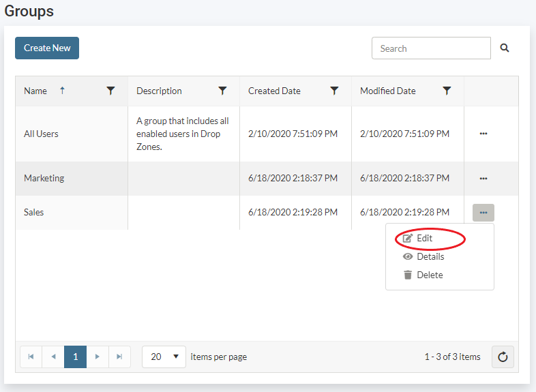Viewport: 536px width, 392px height.
Task: Open actions menu for Marketing row
Action: click(483, 179)
